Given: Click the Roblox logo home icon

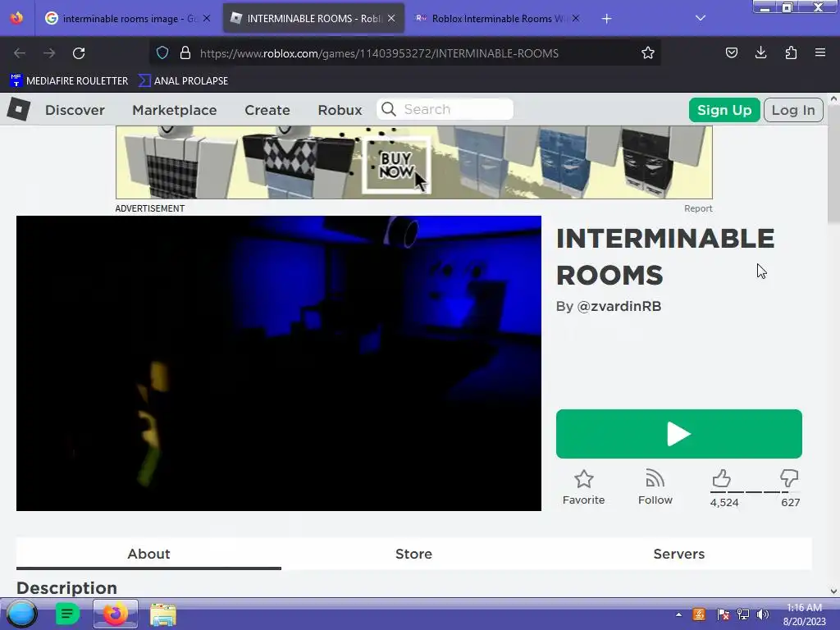Looking at the screenshot, I should point(18,109).
